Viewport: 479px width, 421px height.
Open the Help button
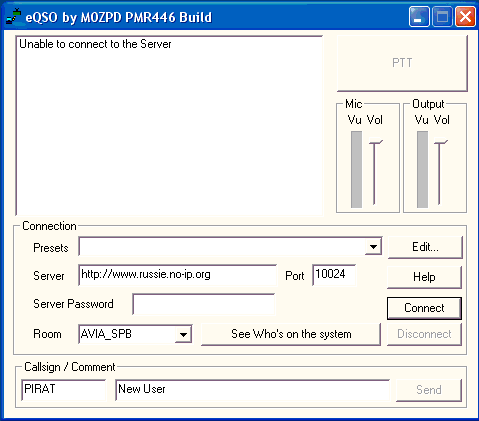(x=424, y=277)
